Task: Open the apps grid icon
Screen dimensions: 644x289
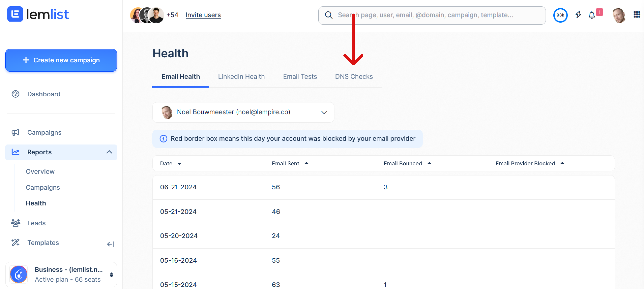Action: pyautogui.click(x=637, y=14)
